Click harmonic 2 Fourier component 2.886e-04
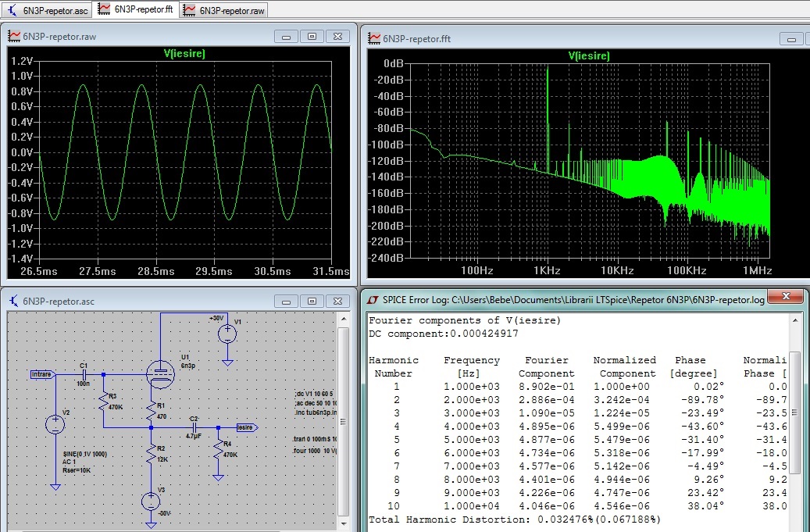The width and height of the screenshot is (810, 532). click(547, 400)
